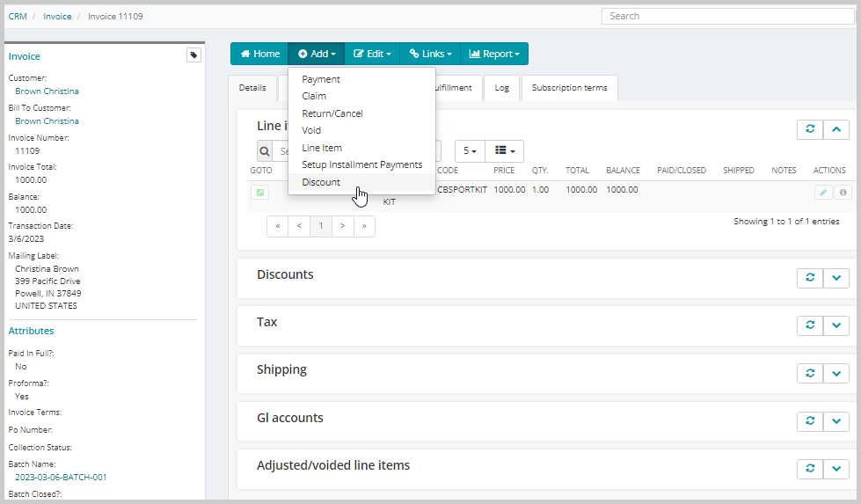Click the top Search field
Image resolution: width=861 pixels, height=504 pixels.
coord(728,16)
